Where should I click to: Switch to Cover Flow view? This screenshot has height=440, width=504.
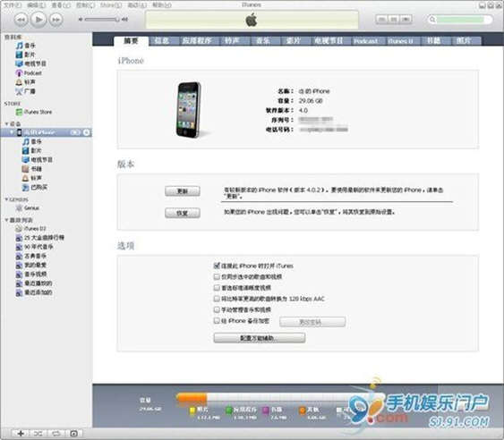[406, 20]
